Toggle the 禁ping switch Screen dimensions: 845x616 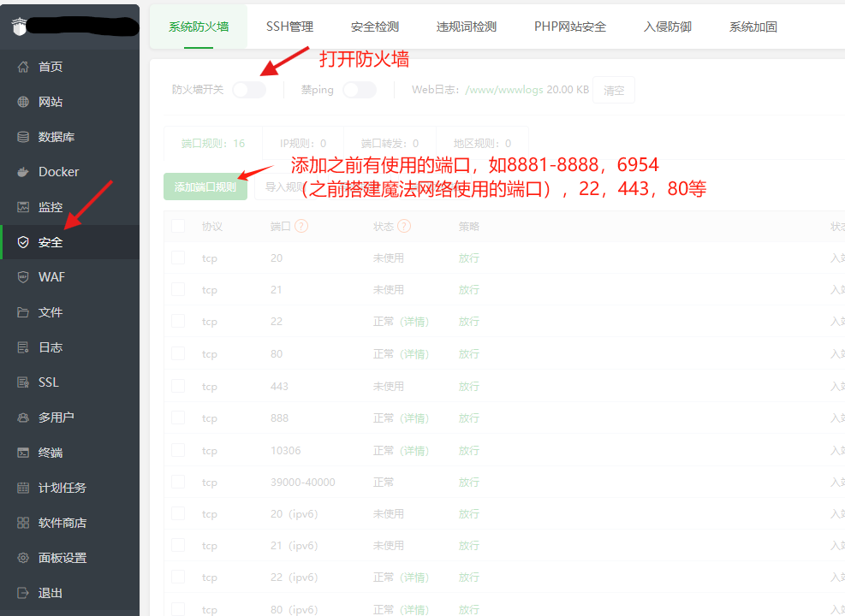pyautogui.click(x=359, y=90)
